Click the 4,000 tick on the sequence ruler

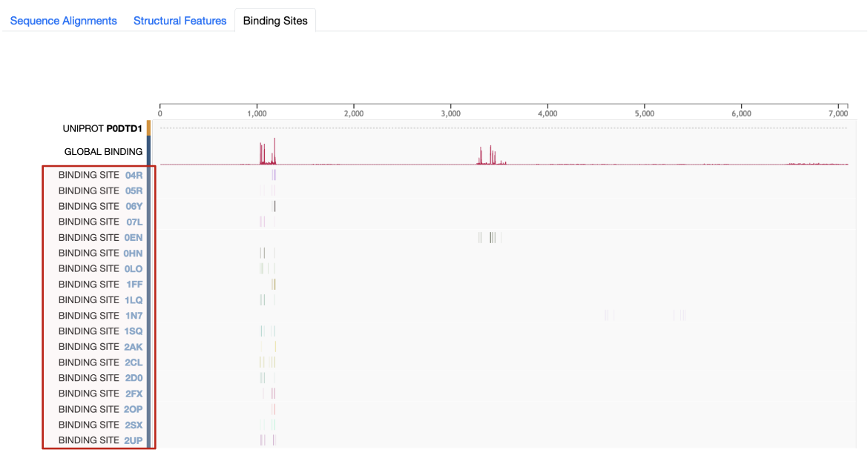[x=548, y=109]
